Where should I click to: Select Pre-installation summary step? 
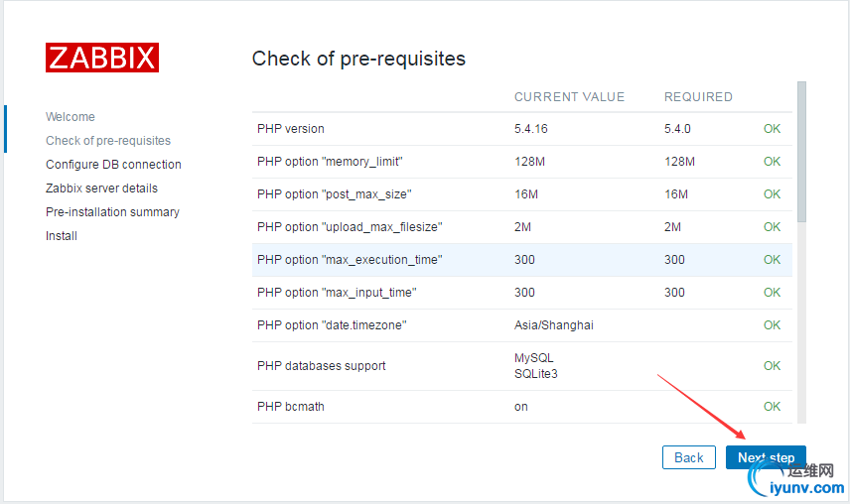coord(112,212)
